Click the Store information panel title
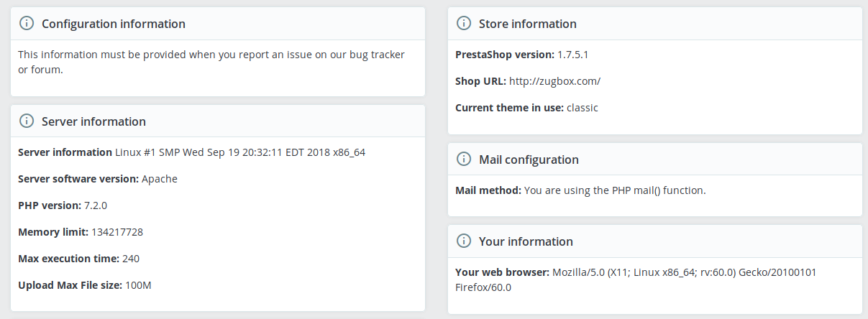 click(x=528, y=24)
